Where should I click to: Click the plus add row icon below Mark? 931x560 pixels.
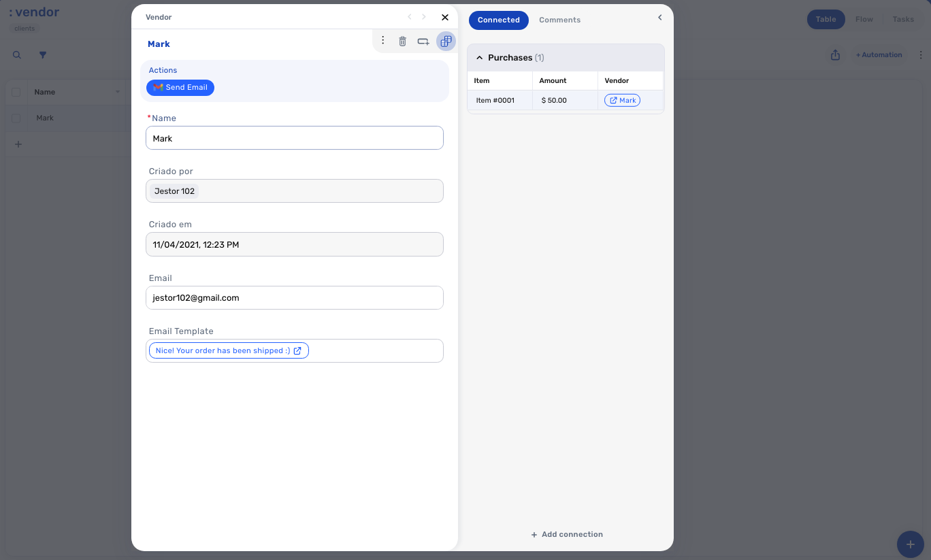coord(18,144)
